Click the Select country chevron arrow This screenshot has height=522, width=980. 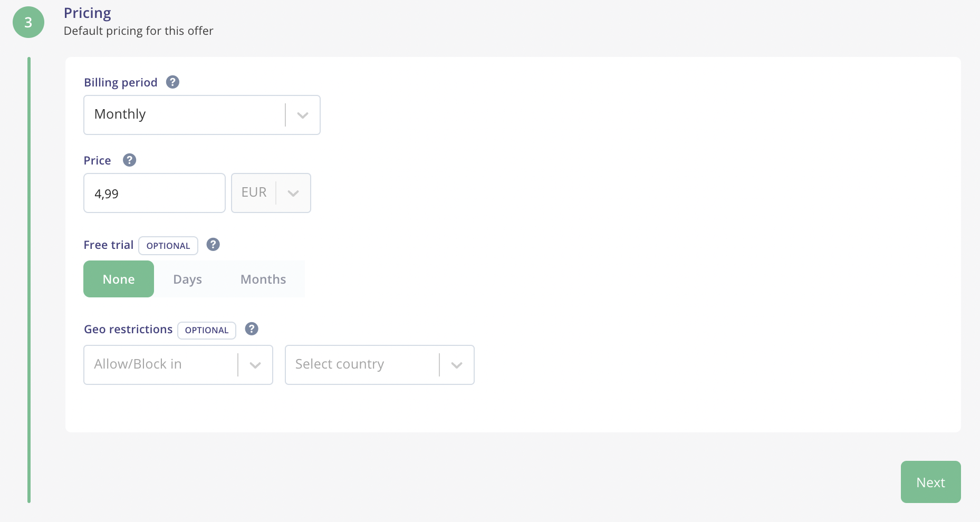(457, 365)
